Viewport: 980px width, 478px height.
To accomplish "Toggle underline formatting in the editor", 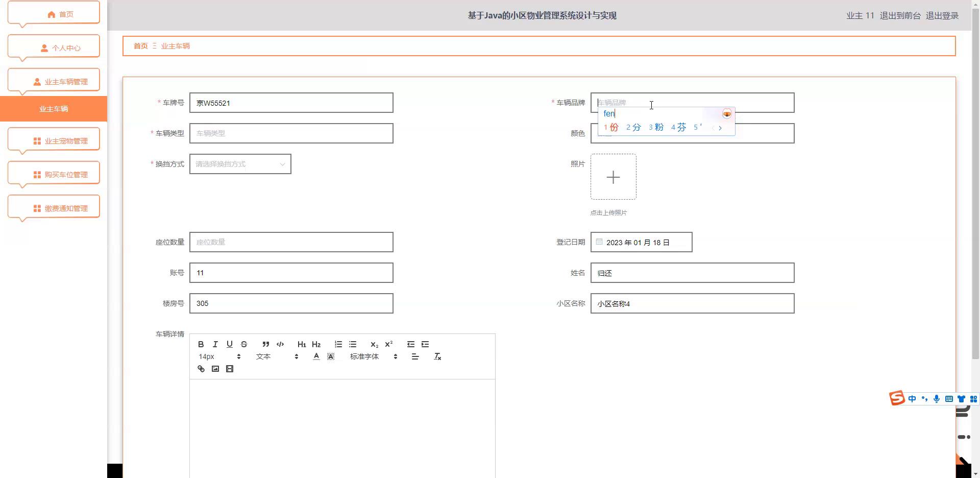I will click(x=229, y=344).
